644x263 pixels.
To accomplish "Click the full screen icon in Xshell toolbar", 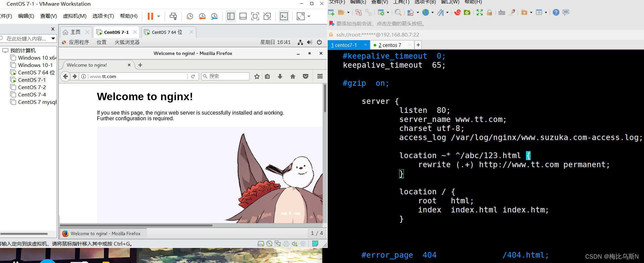I will click(480, 12).
